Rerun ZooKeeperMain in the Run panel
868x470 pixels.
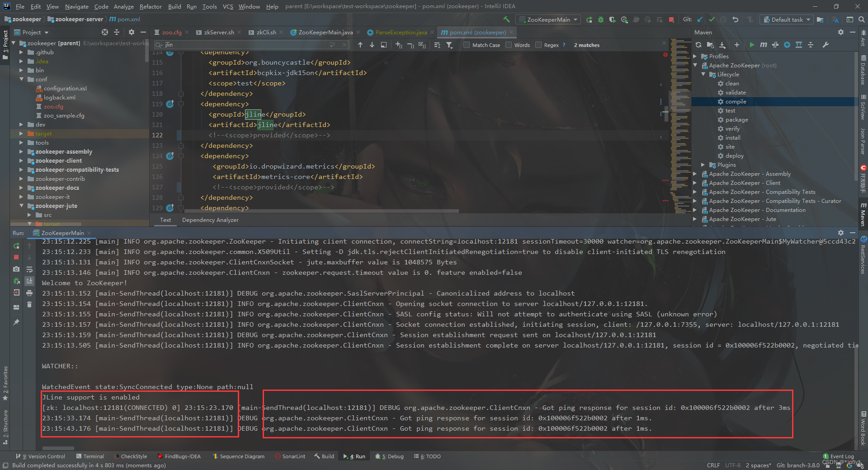click(16, 246)
